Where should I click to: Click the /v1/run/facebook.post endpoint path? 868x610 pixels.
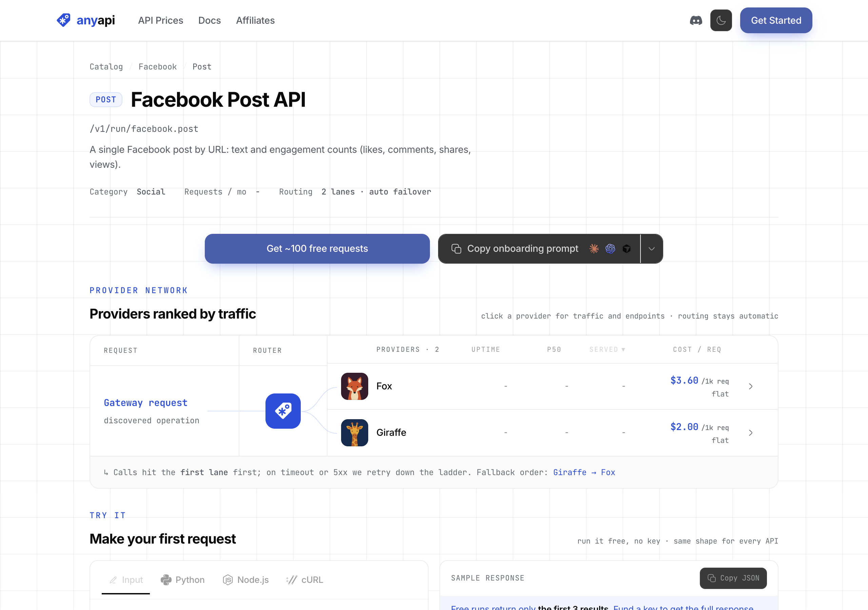(144, 129)
